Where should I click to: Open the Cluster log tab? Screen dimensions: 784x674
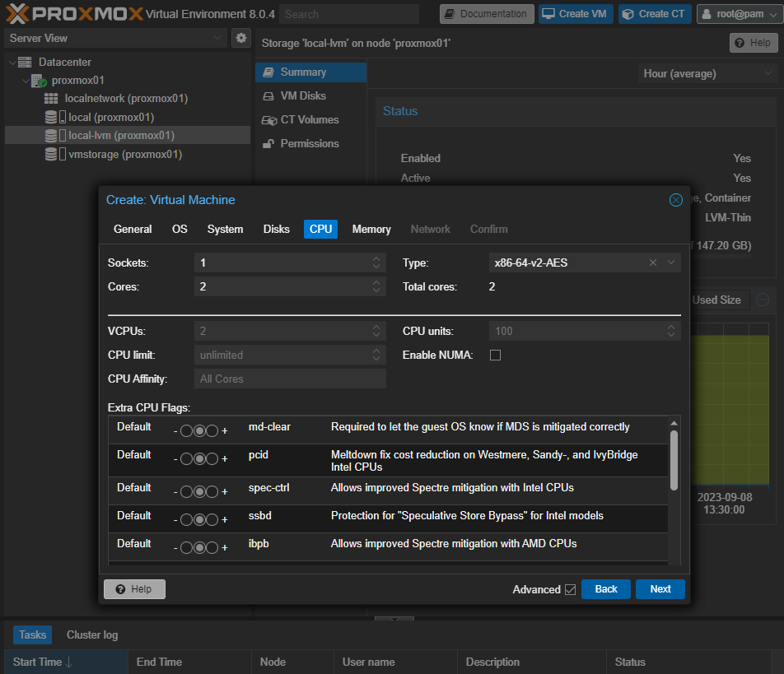92,634
